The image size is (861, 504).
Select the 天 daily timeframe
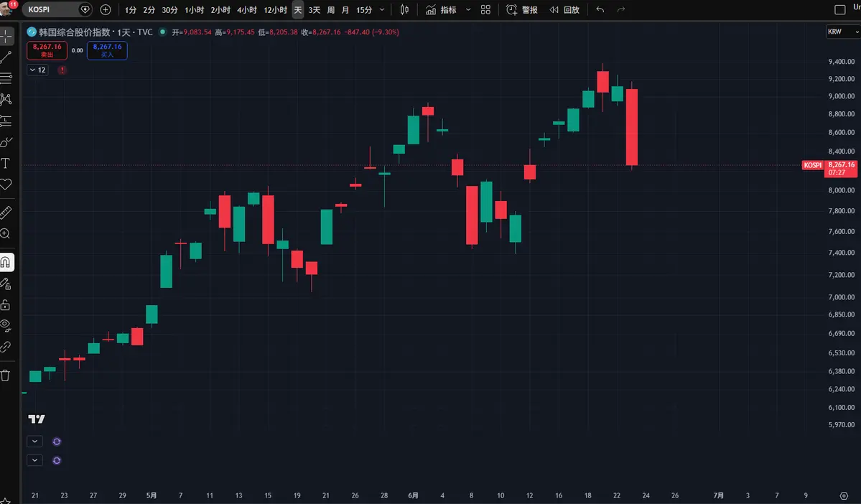[x=297, y=10]
